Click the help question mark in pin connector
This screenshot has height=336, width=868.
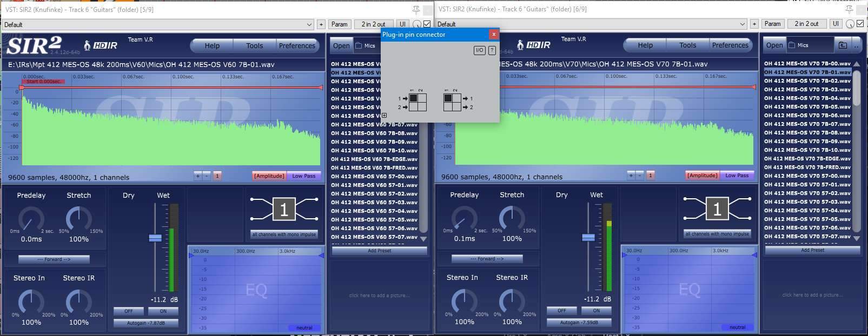click(x=492, y=50)
